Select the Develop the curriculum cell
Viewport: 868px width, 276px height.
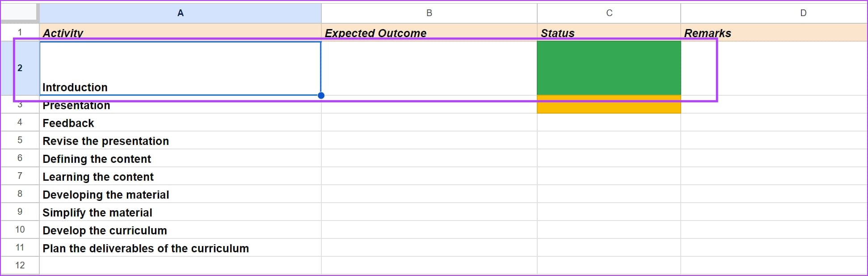coord(180,229)
